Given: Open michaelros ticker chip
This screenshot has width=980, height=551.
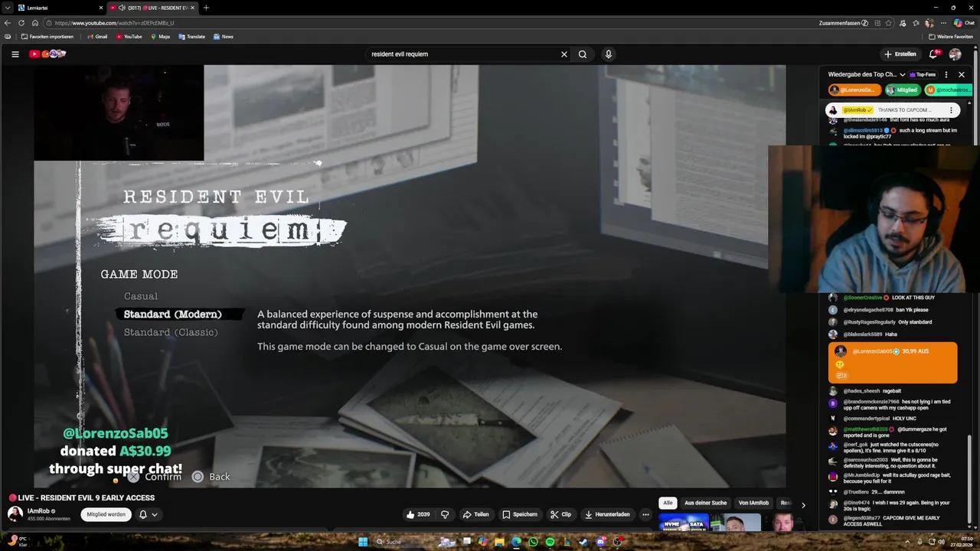Looking at the screenshot, I should pos(948,90).
